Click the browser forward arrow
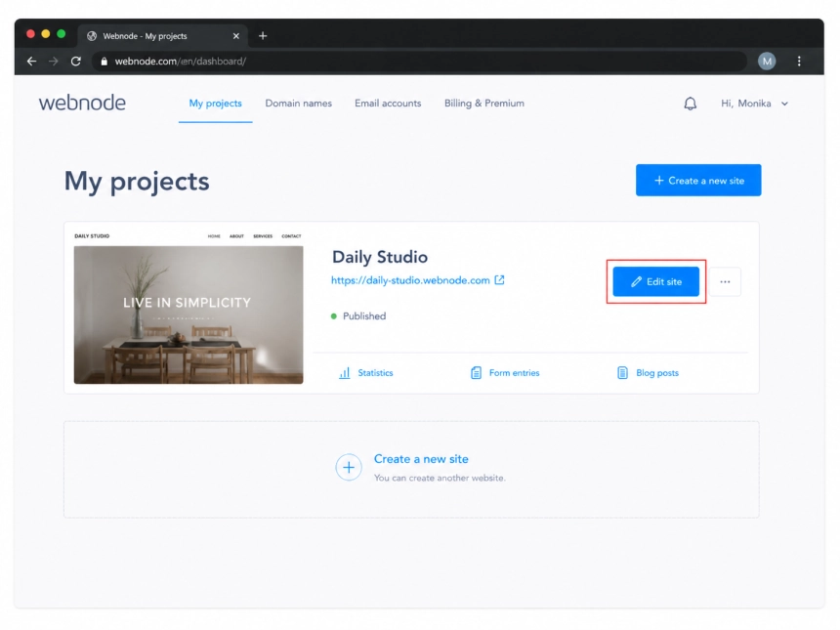 tap(54, 62)
